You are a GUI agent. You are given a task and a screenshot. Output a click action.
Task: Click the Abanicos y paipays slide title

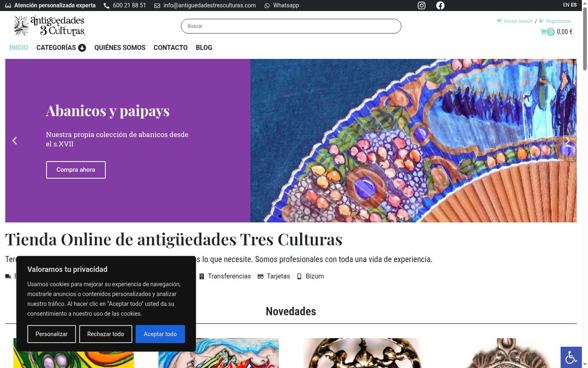point(108,111)
